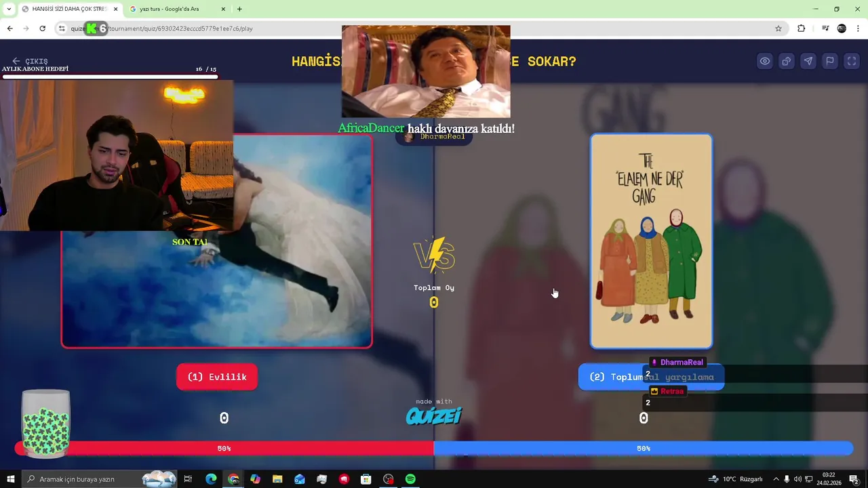
Task: Select the wedding dress image card
Action: (x=217, y=241)
